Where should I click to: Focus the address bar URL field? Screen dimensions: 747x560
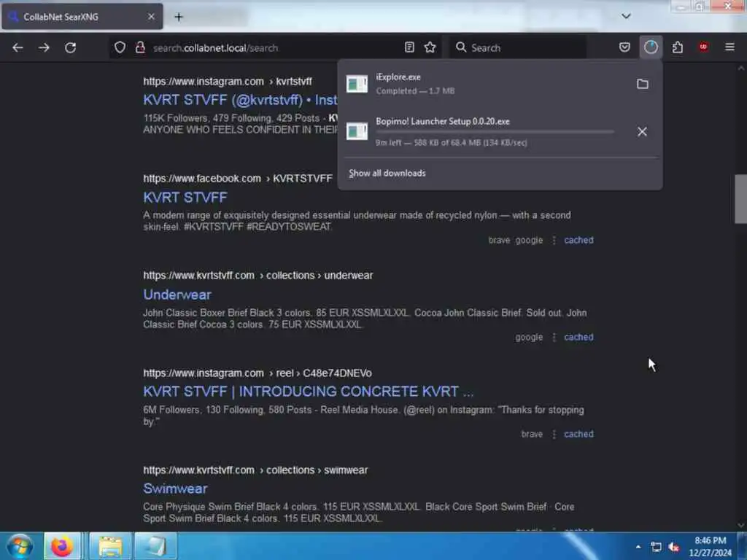[276, 47]
